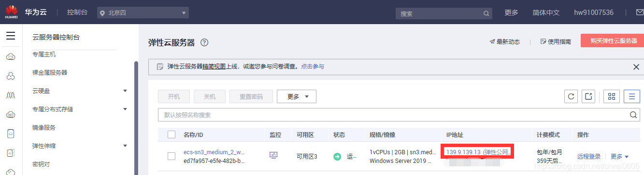This screenshot has width=644, height=175.
Task: Click the green running status icon
Action: coord(337,156)
